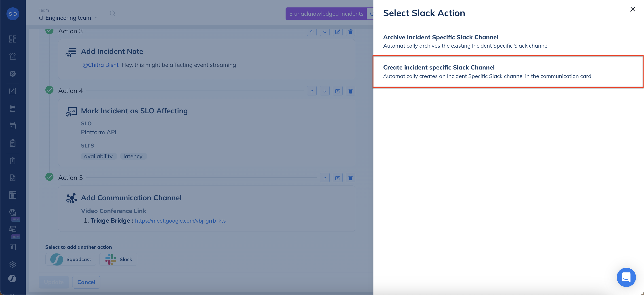Add a Squadcast action

71,259
